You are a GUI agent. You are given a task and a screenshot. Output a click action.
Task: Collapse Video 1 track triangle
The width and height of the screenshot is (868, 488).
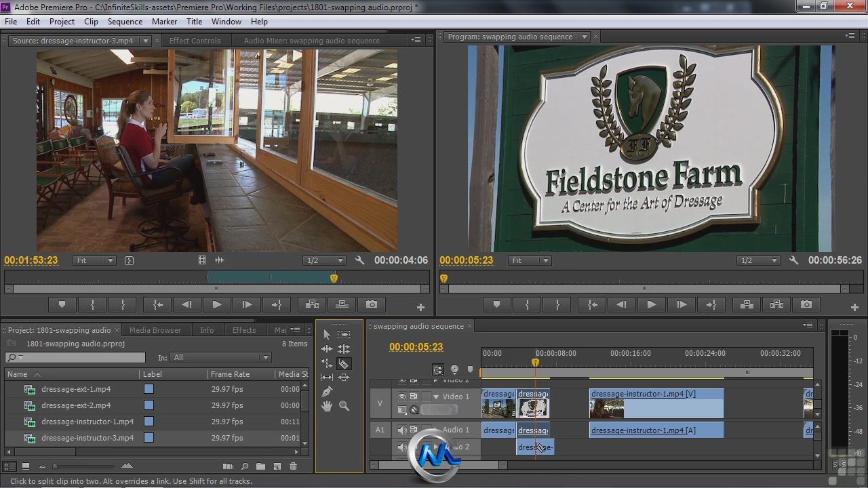[x=436, y=396]
